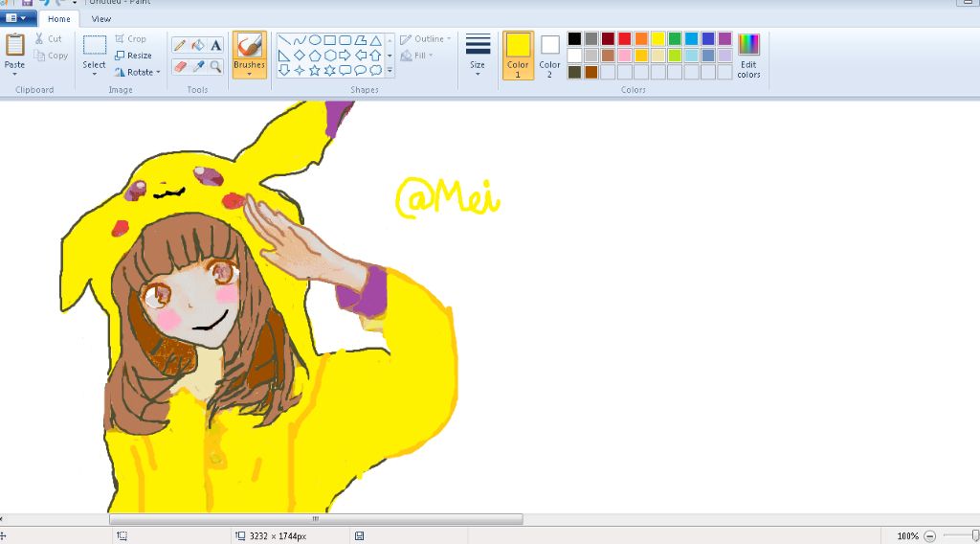Click the 100% zoom level text
The width and height of the screenshot is (980, 544).
907,536
